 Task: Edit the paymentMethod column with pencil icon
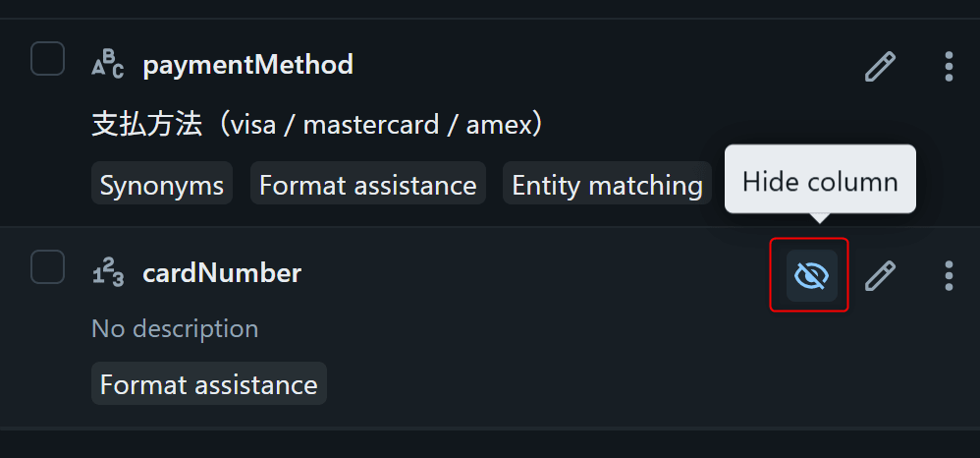point(880,67)
